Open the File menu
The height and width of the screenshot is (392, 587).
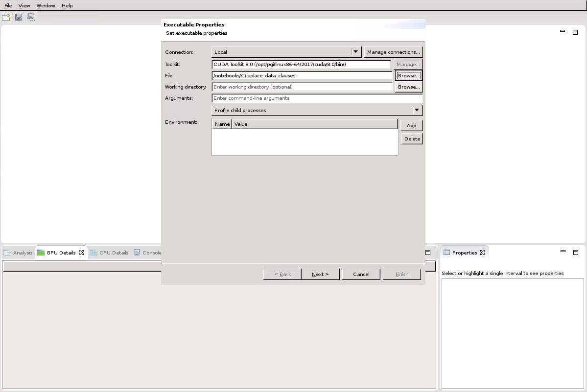[8, 5]
